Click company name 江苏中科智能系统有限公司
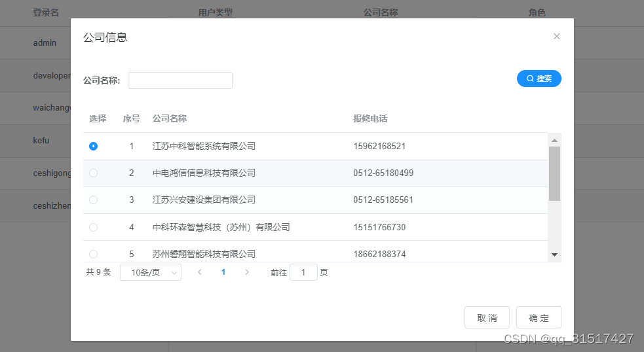This screenshot has width=644, height=352. click(x=204, y=146)
